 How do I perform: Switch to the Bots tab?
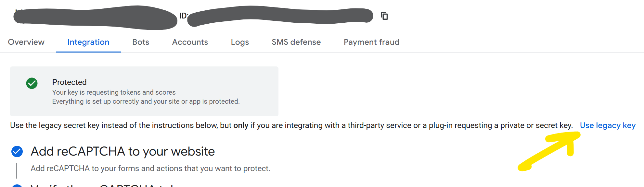(141, 42)
